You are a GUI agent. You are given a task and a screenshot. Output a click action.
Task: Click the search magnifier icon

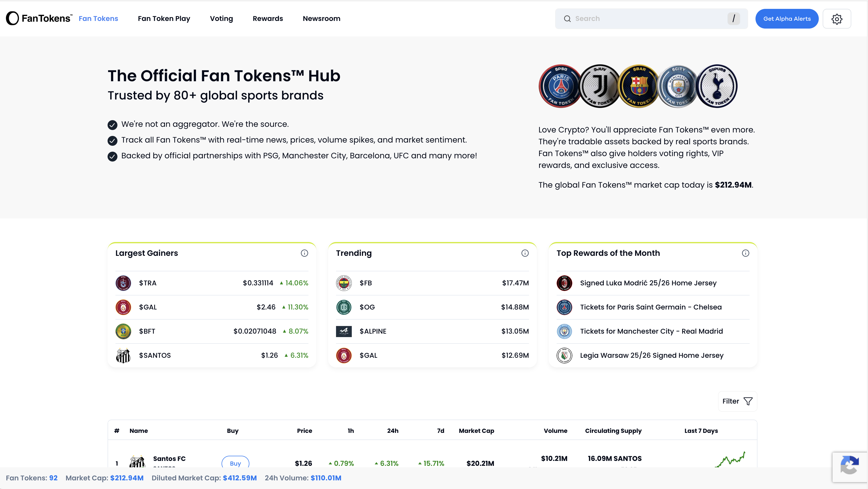pyautogui.click(x=568, y=18)
